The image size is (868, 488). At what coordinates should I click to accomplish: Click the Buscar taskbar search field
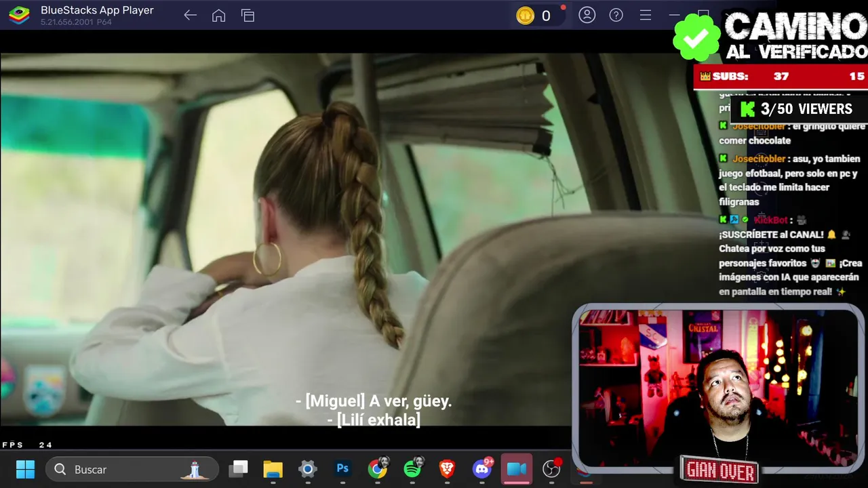132,469
